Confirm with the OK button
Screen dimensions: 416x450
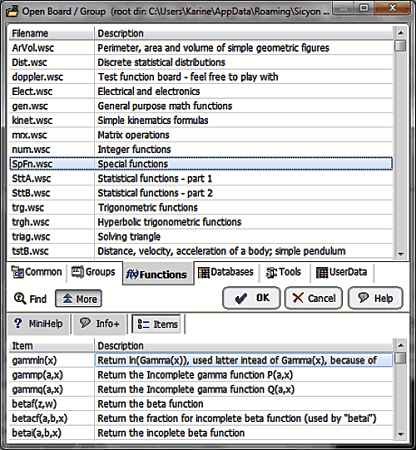click(251, 298)
